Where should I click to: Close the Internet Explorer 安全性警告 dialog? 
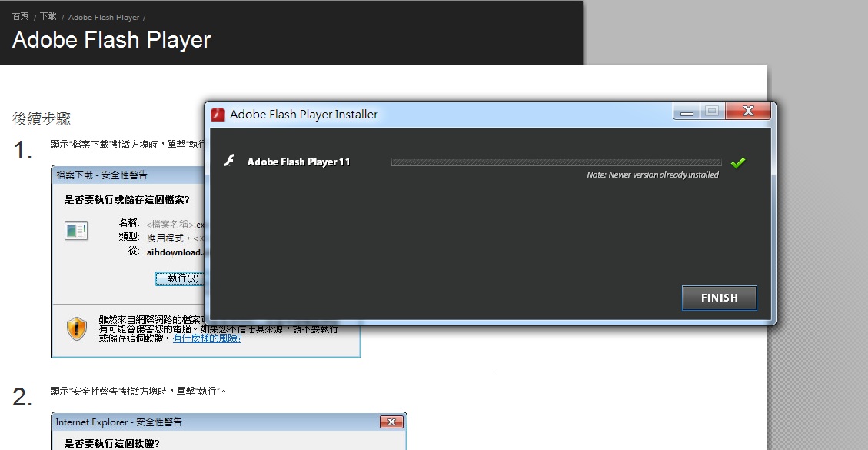(x=391, y=422)
